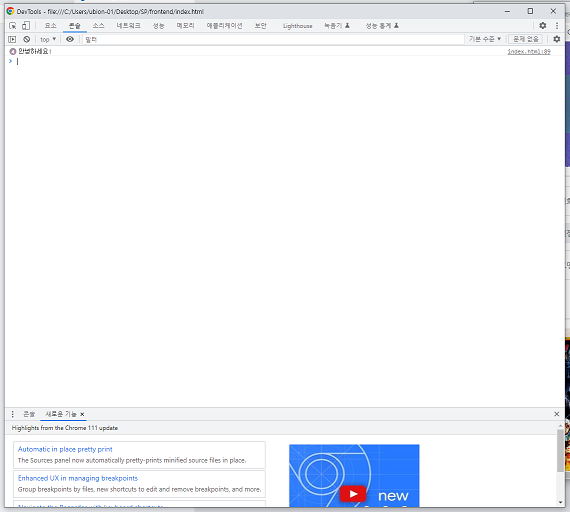Focus the console 필터 filter input field

point(273,39)
